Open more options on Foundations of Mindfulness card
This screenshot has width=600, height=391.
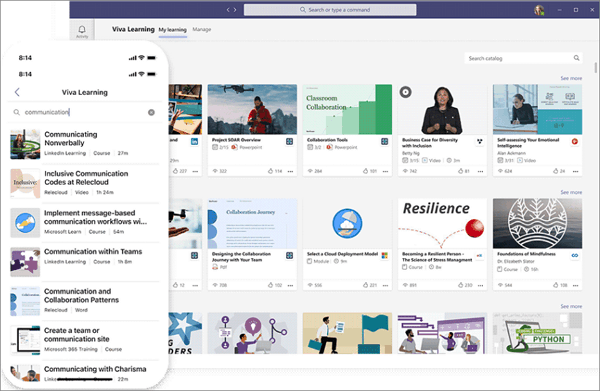click(x=576, y=285)
